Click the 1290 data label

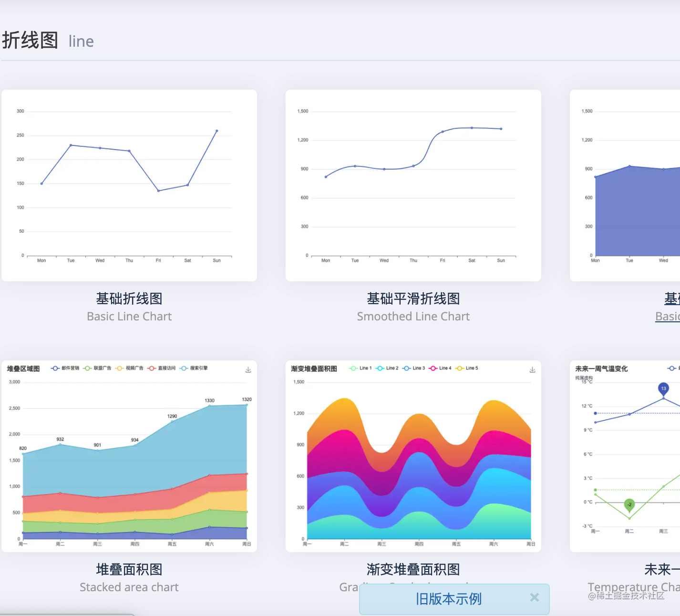coord(172,416)
